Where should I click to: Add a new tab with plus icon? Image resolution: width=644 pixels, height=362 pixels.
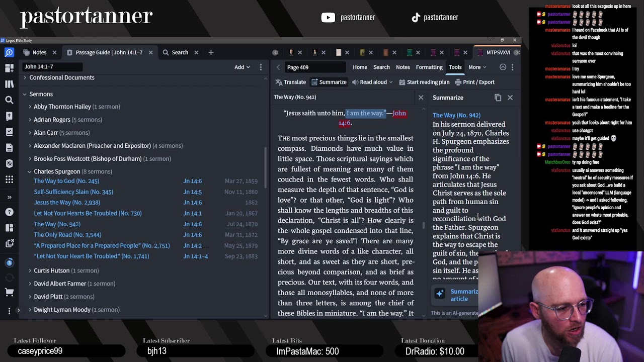pos(211,52)
